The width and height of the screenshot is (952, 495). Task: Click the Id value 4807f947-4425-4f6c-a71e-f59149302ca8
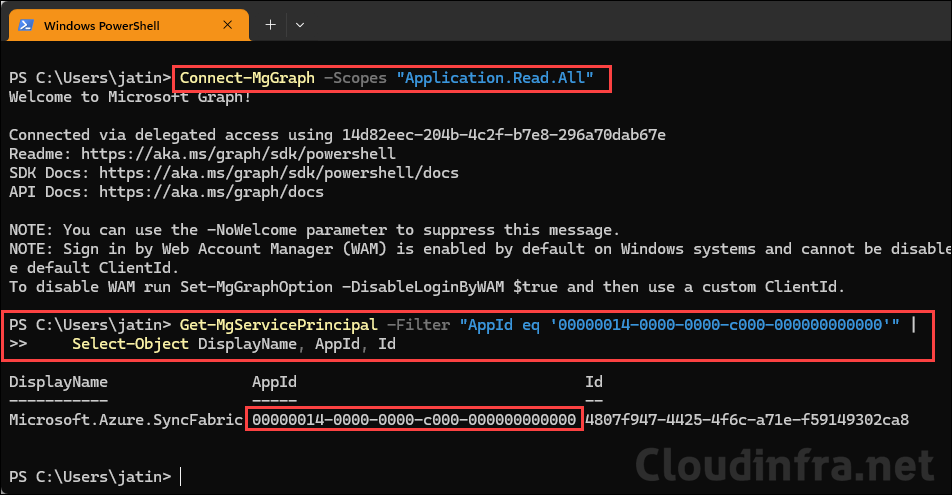747,420
